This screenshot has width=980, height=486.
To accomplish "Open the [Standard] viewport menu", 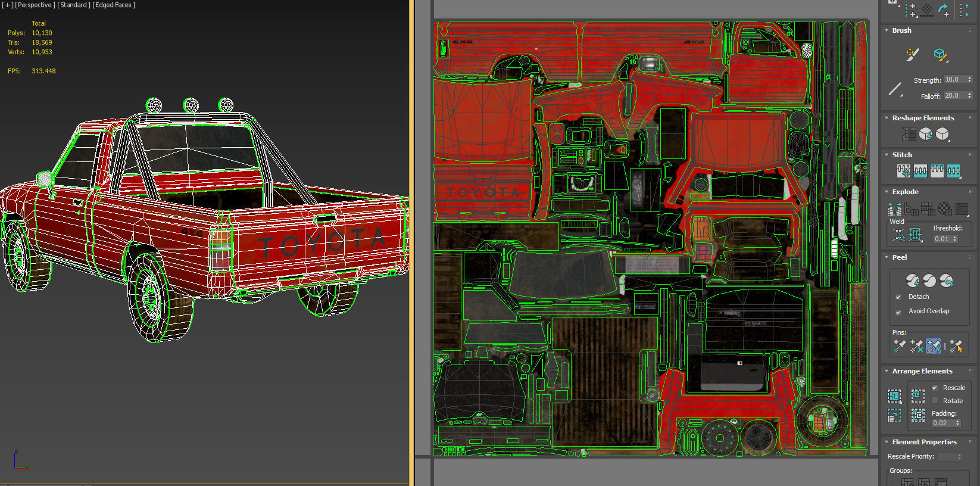I will point(74,5).
